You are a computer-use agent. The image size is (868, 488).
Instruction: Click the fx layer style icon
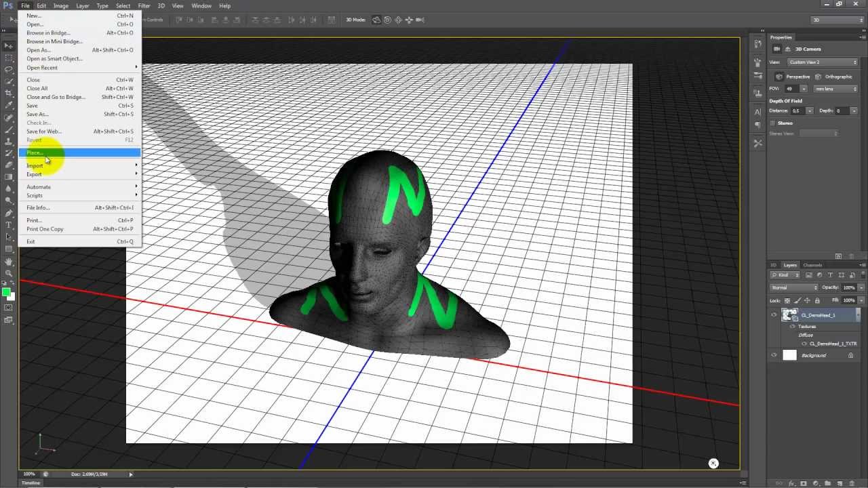tap(792, 483)
